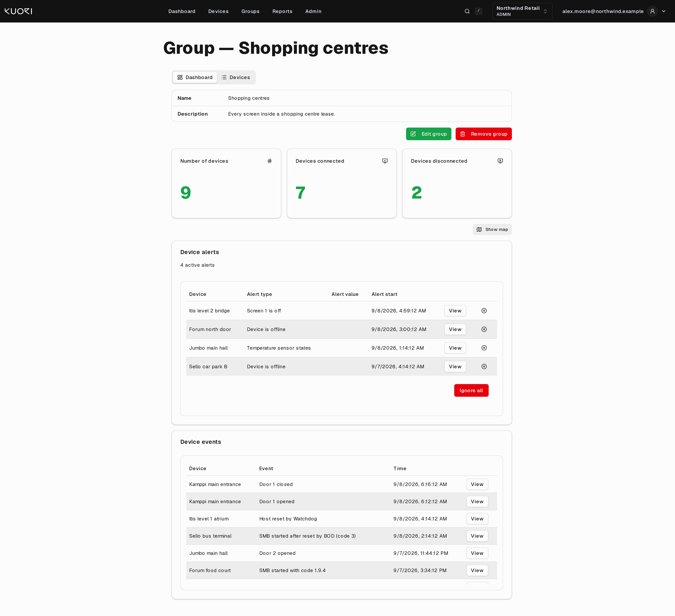The width and height of the screenshot is (675, 616).
Task: Dismiss the Itis level 2 bridge alert
Action: click(484, 311)
